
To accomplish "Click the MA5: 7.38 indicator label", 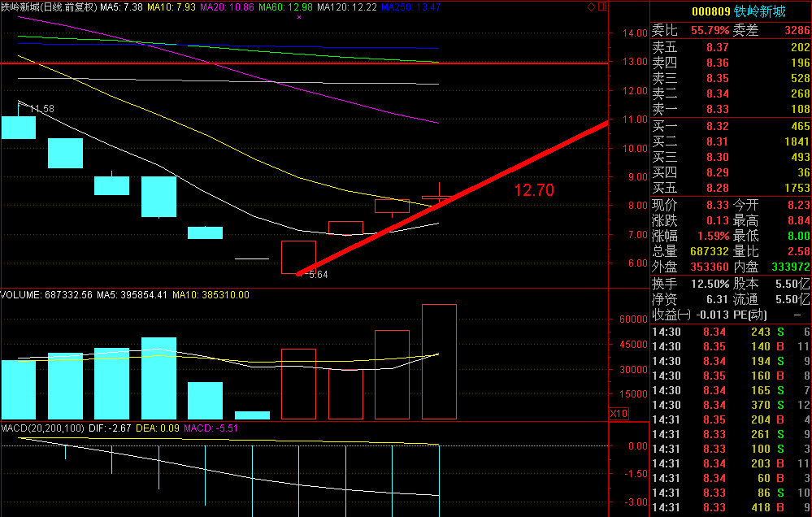I will click(x=121, y=7).
